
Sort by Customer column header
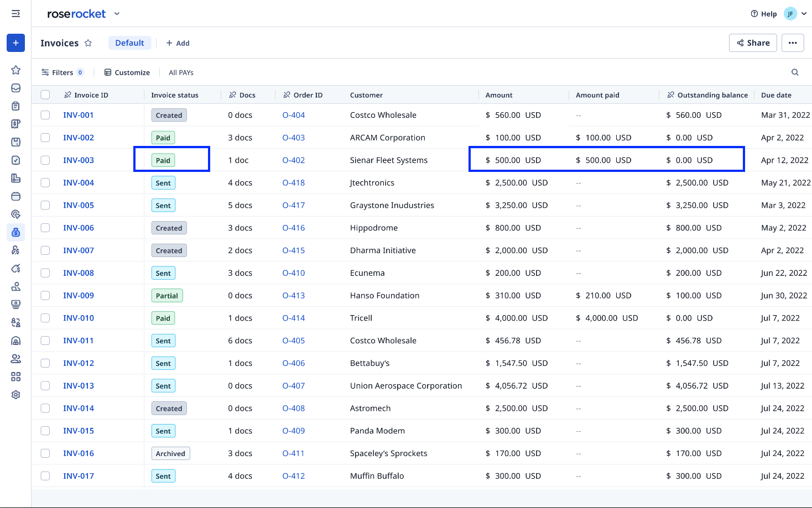click(366, 95)
